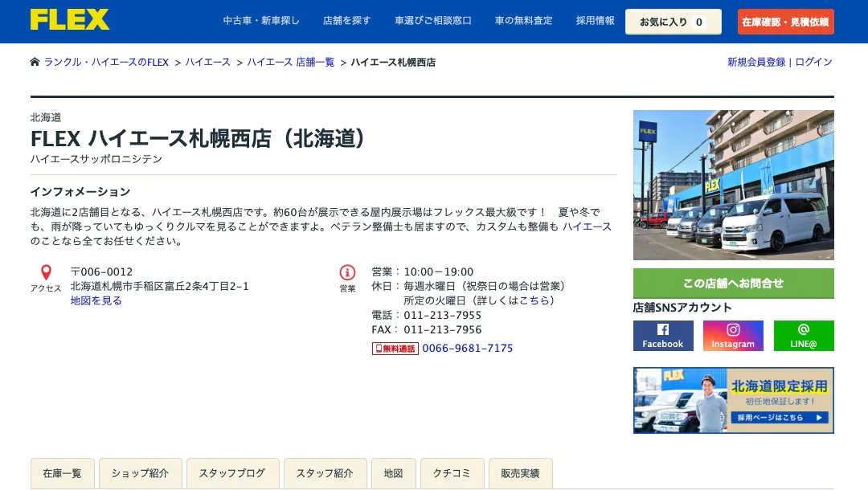Switch to 地図 tab
The width and height of the screenshot is (868, 490).
394,473
